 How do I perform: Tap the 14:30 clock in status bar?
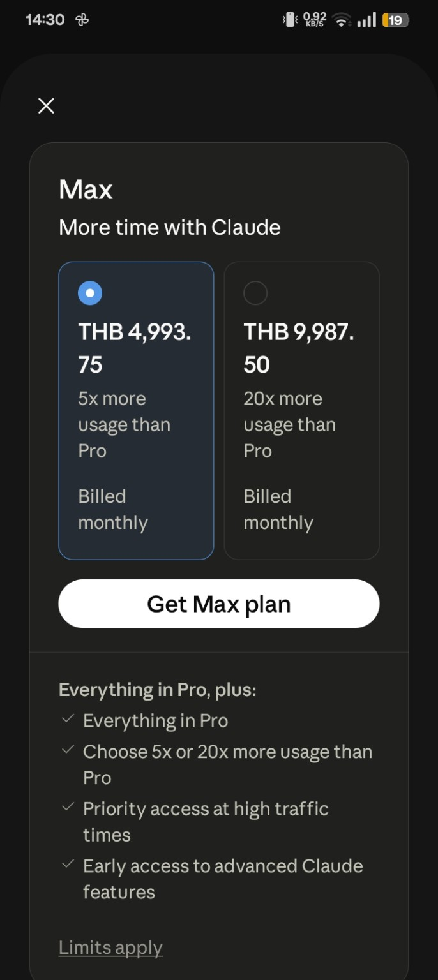click(45, 20)
